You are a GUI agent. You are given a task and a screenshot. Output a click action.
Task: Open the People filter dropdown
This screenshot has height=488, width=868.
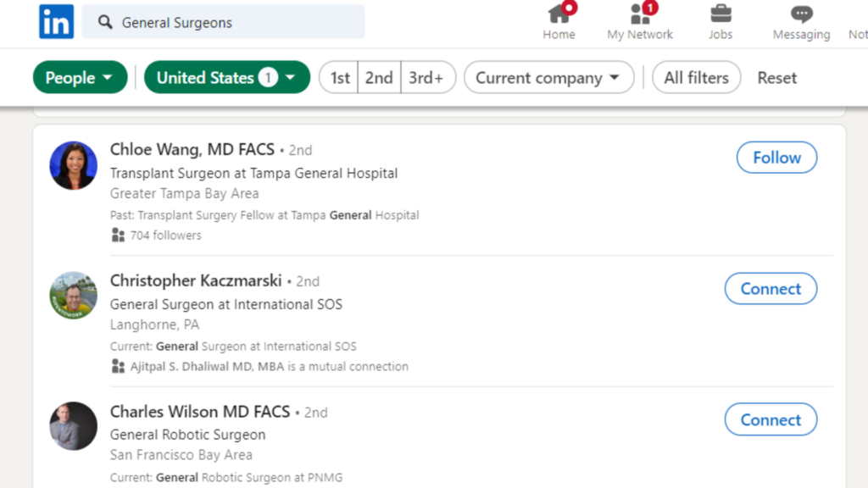point(80,77)
